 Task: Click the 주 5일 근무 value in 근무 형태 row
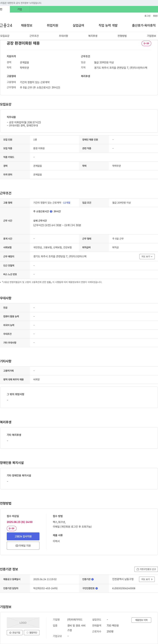click(x=118, y=239)
